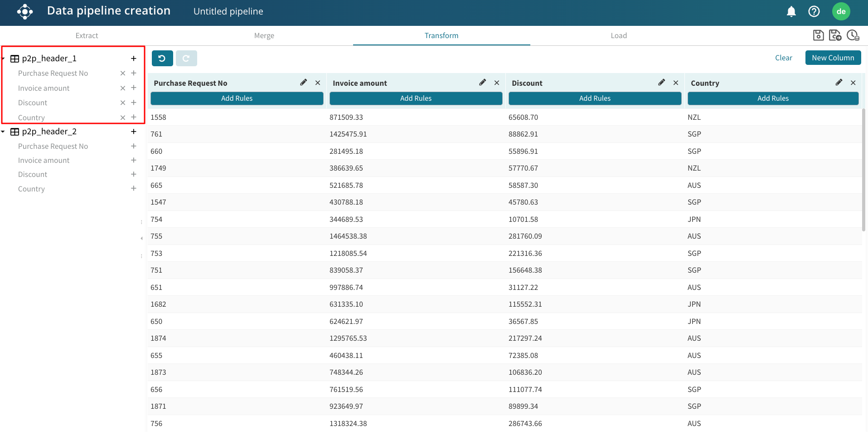Edit the Invoice amount column name
This screenshot has height=436, width=868.
click(482, 83)
